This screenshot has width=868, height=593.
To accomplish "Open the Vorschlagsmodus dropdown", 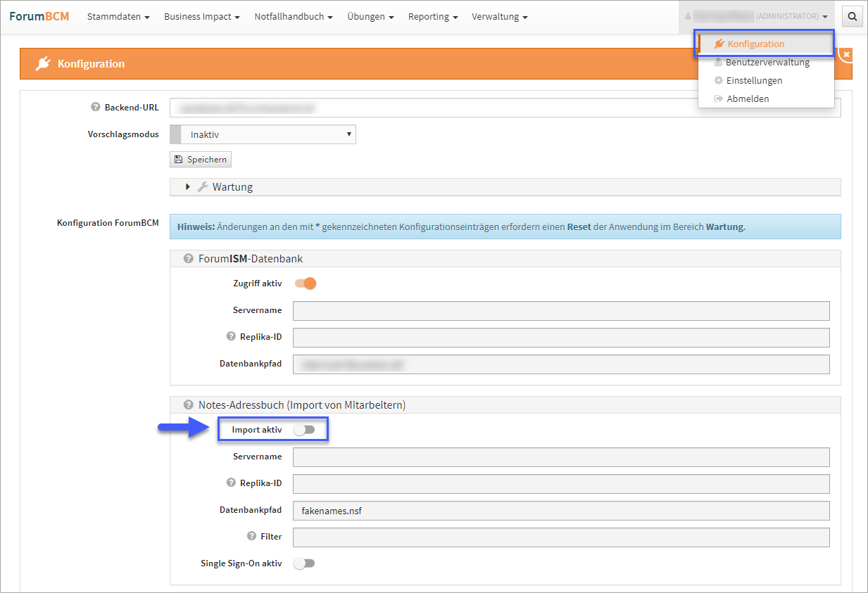I will coord(263,134).
